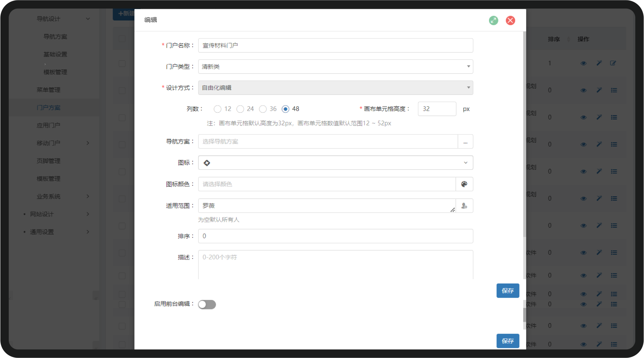
Task: Open the color palette picker icon
Action: [x=464, y=184]
